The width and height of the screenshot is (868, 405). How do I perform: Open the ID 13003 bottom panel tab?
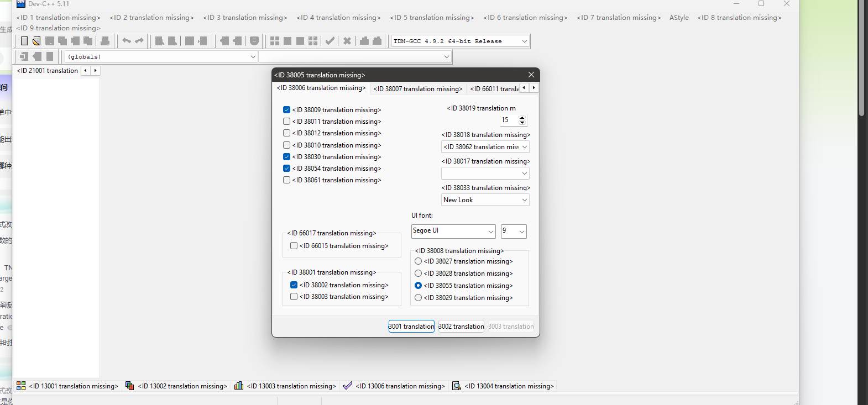click(x=285, y=386)
